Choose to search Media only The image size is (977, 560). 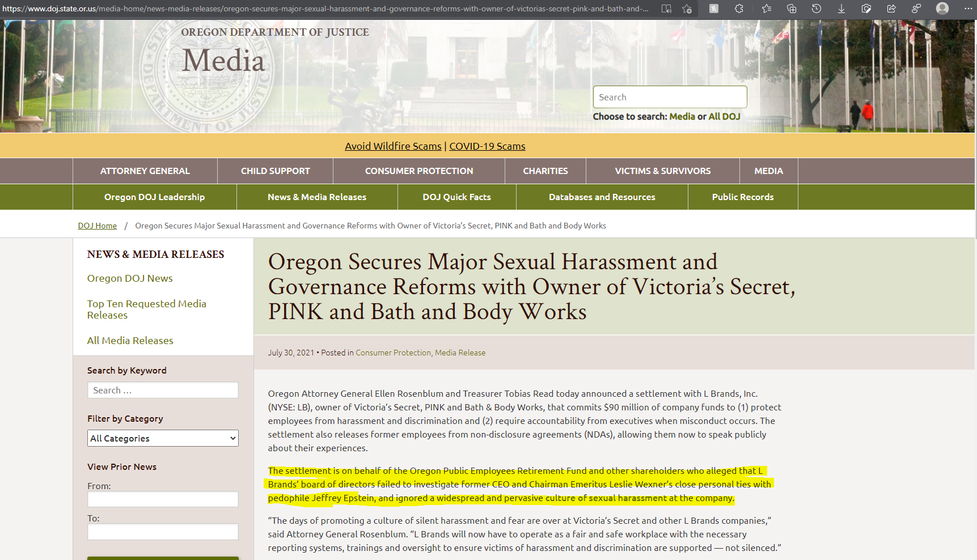(x=682, y=116)
